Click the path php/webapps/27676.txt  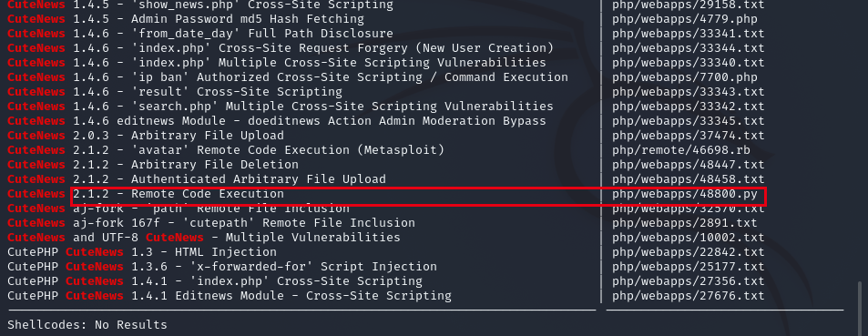point(688,296)
